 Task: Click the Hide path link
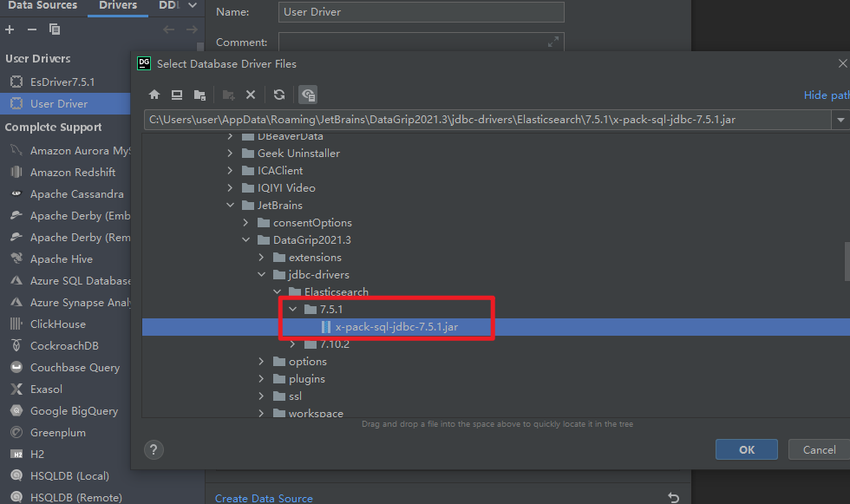[826, 95]
